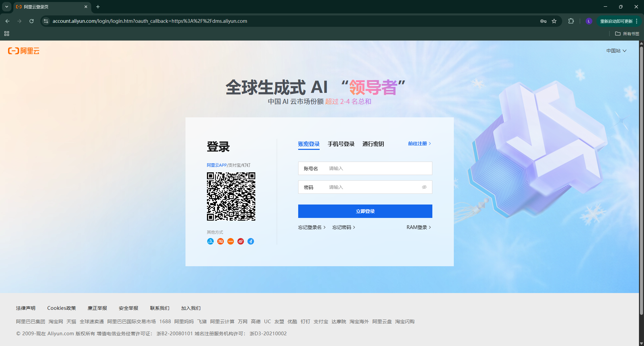
Task: Open the 安全举报 footer link
Action: pos(128,308)
